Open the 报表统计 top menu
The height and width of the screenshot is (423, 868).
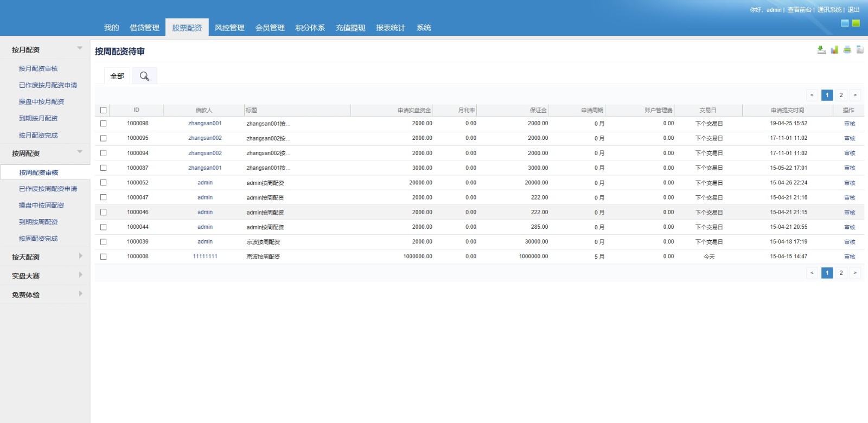click(391, 28)
